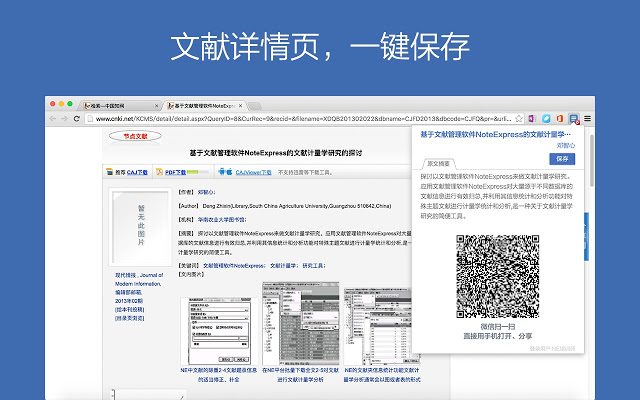This screenshot has width=640, height=400.
Task: Click the article title heading
Action: [x=276, y=153]
